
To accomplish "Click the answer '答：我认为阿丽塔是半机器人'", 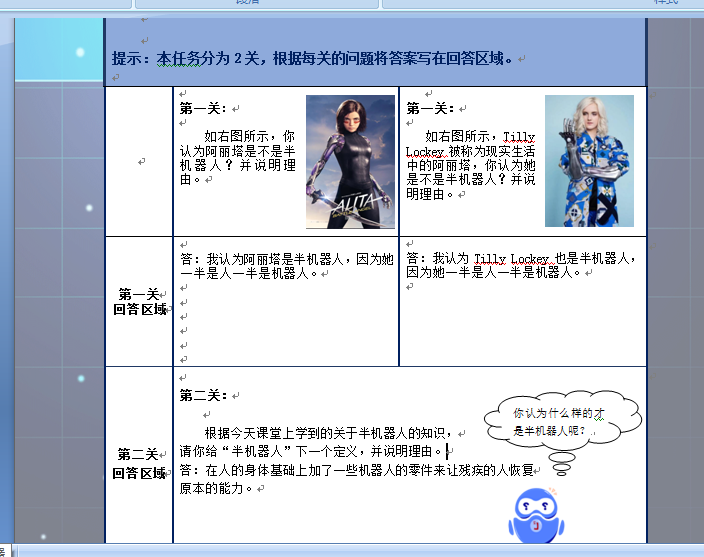I will tap(287, 259).
